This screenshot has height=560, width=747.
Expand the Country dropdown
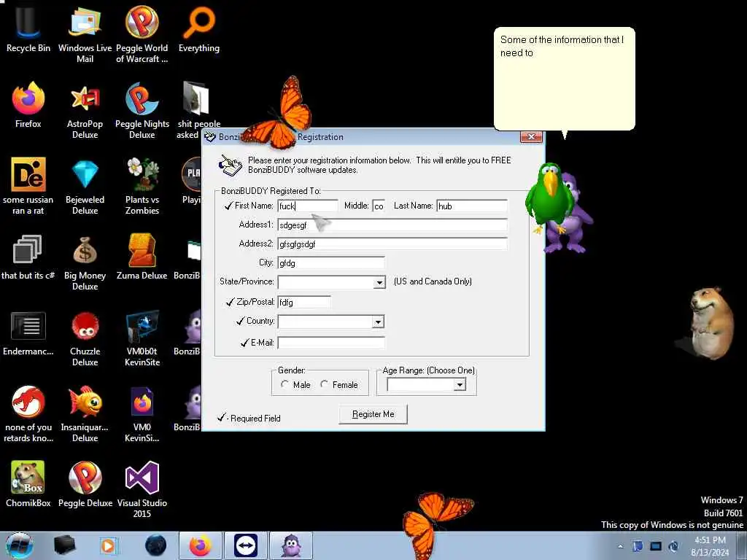click(378, 322)
